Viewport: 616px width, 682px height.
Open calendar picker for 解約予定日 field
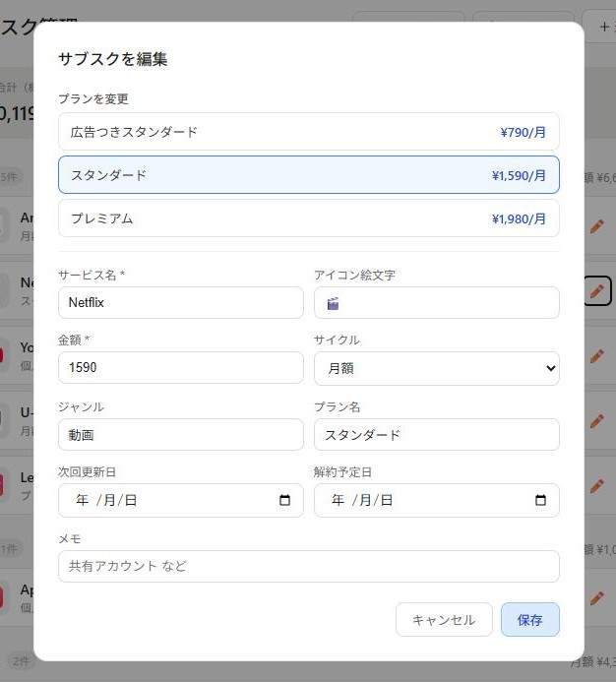(x=540, y=500)
